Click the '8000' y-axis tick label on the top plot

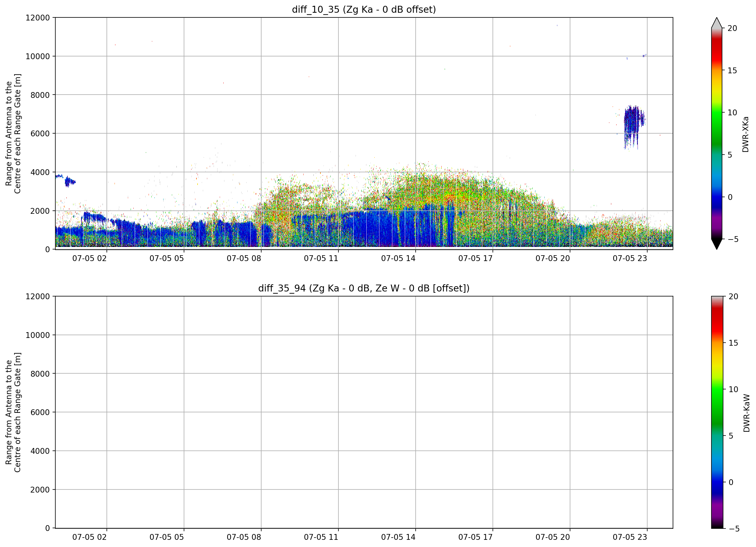(40, 95)
